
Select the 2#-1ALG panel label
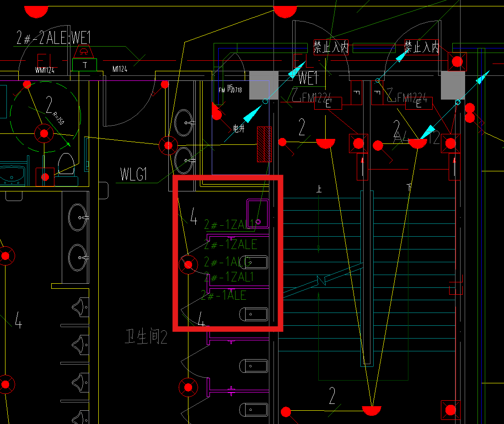(228, 262)
